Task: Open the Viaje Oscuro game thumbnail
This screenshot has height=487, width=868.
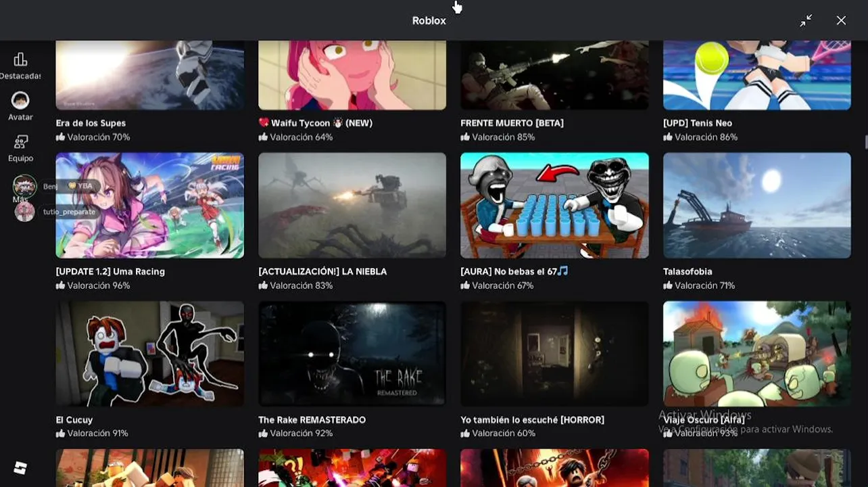Action: 757,354
